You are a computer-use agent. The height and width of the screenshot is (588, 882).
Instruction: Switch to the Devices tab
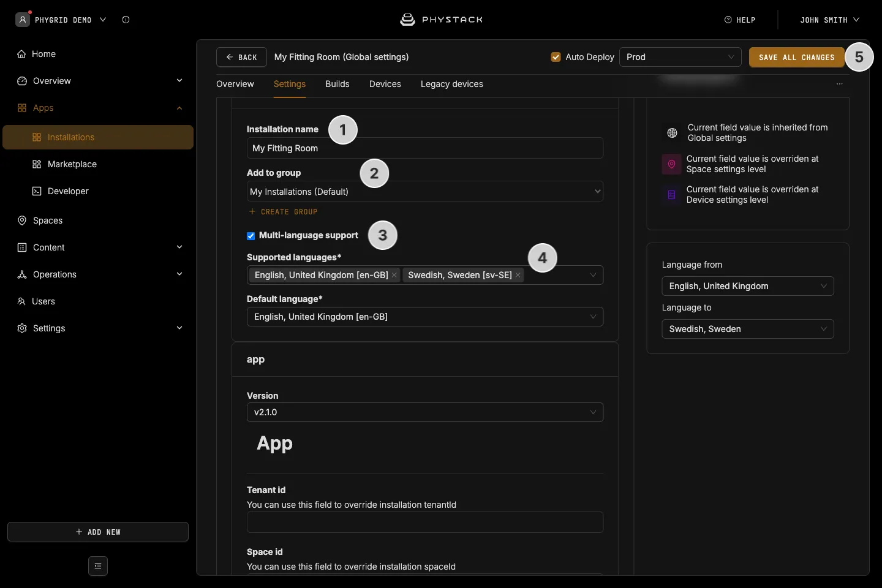[385, 84]
